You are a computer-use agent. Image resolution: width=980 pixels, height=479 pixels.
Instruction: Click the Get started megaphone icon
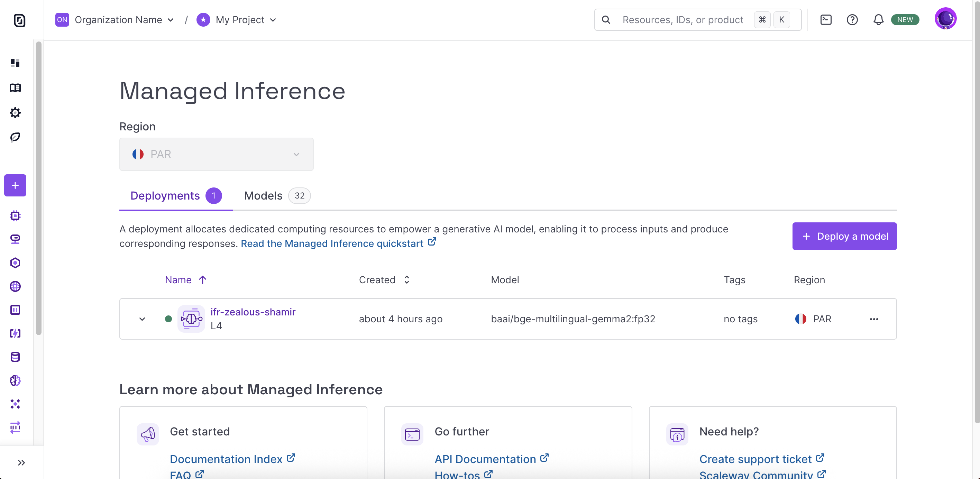pyautogui.click(x=148, y=434)
